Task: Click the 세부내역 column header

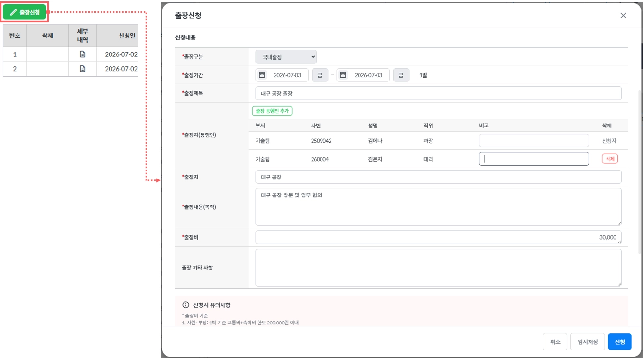Action: (83, 36)
